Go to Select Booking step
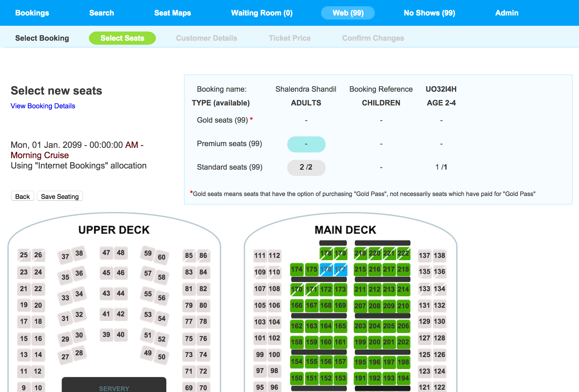 click(42, 38)
